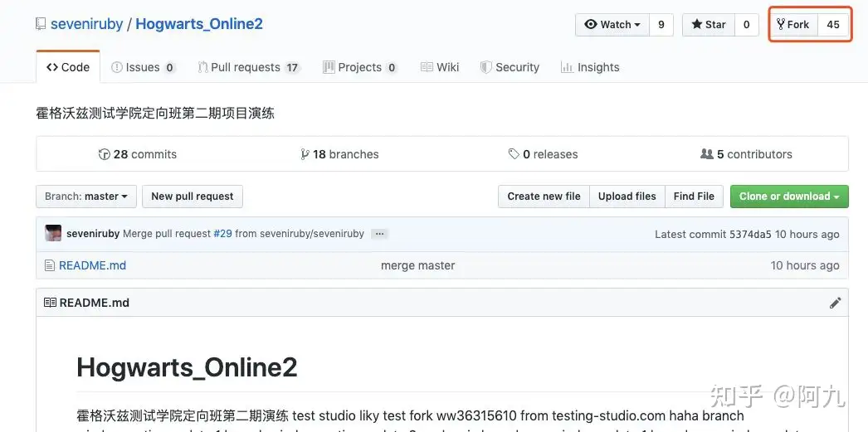Switch to the Issues tab
The image size is (868, 432).
tap(144, 67)
